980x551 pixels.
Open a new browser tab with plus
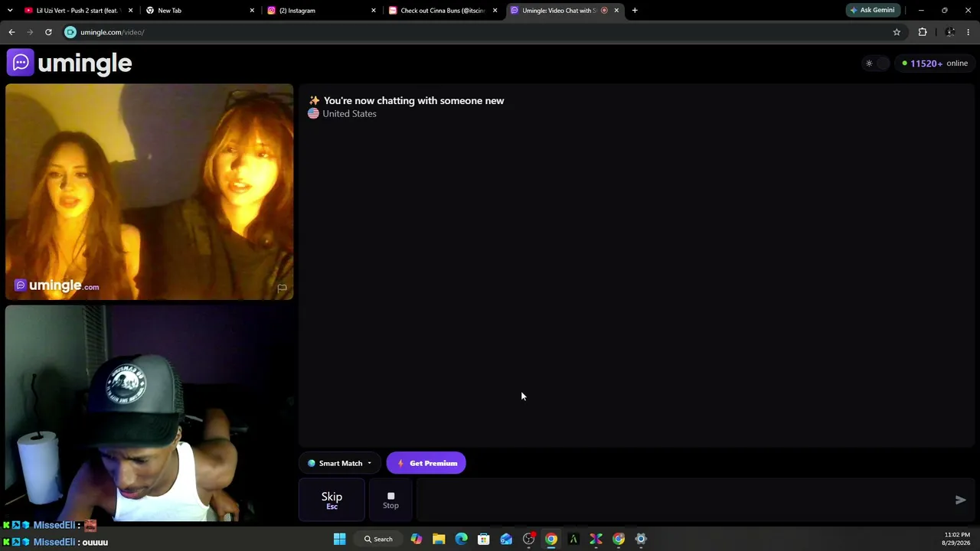[635, 11]
